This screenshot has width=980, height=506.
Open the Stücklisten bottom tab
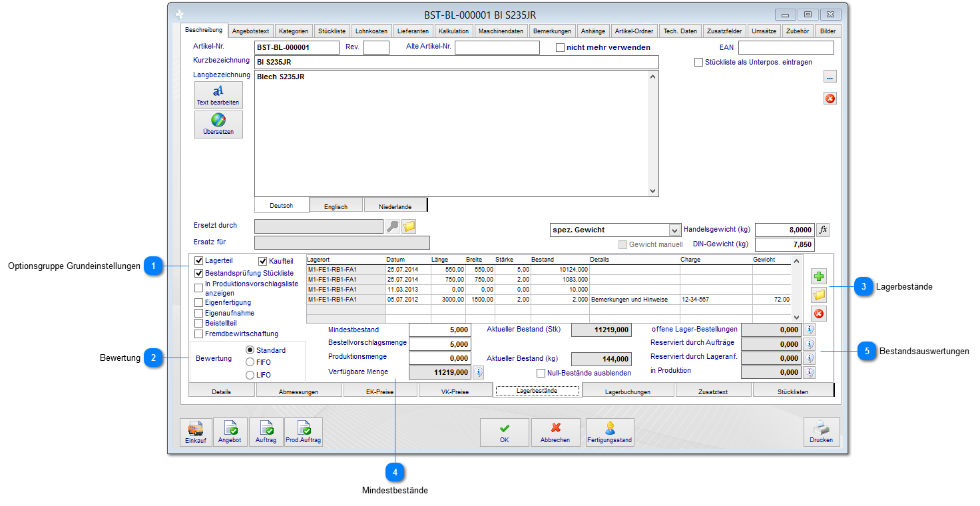click(x=792, y=391)
